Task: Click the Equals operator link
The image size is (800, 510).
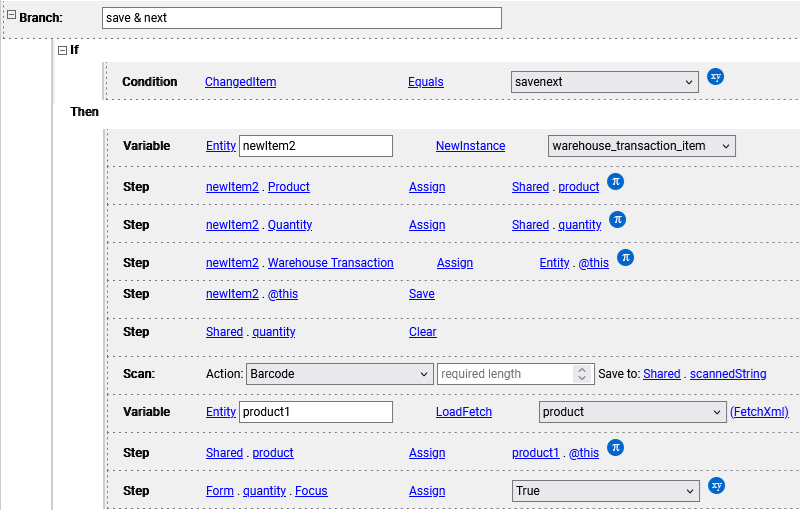Action: [426, 82]
